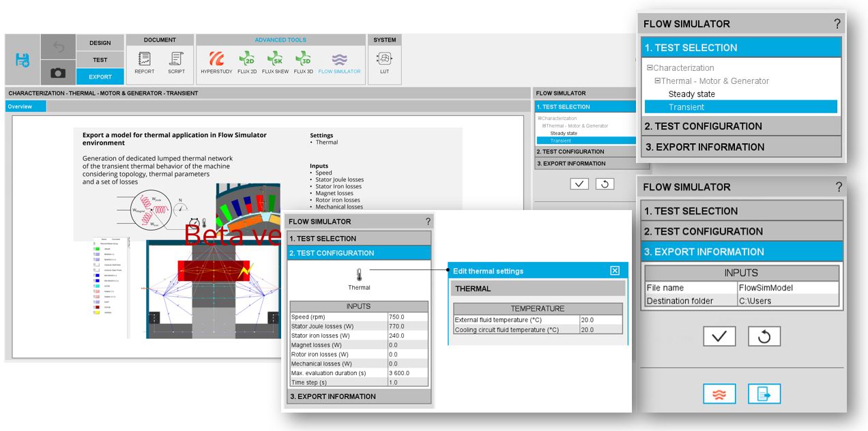Select Steady state in main window side panel tree
Viewport: 868px width, 431px height.
[x=564, y=133]
